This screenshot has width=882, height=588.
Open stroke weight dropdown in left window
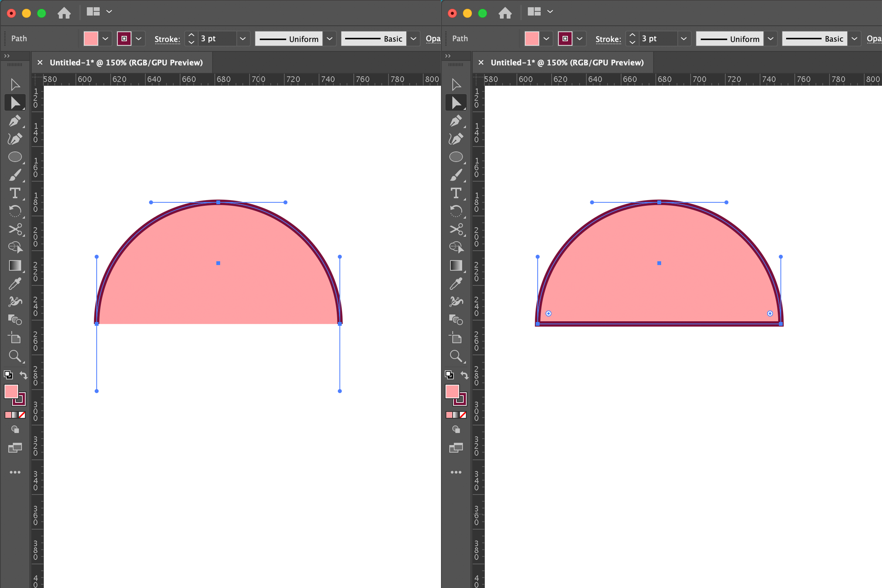[x=243, y=39]
